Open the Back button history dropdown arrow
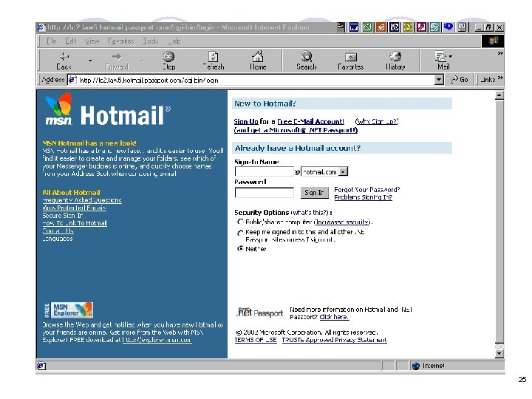Viewport: 532px width, 399px height. pyautogui.click(x=90, y=61)
